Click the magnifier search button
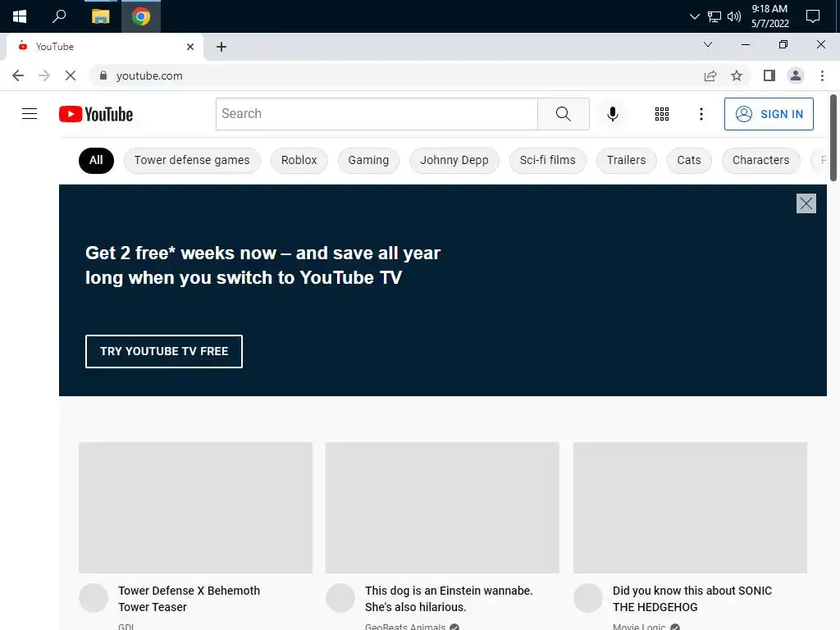This screenshot has width=840, height=630. (x=563, y=113)
